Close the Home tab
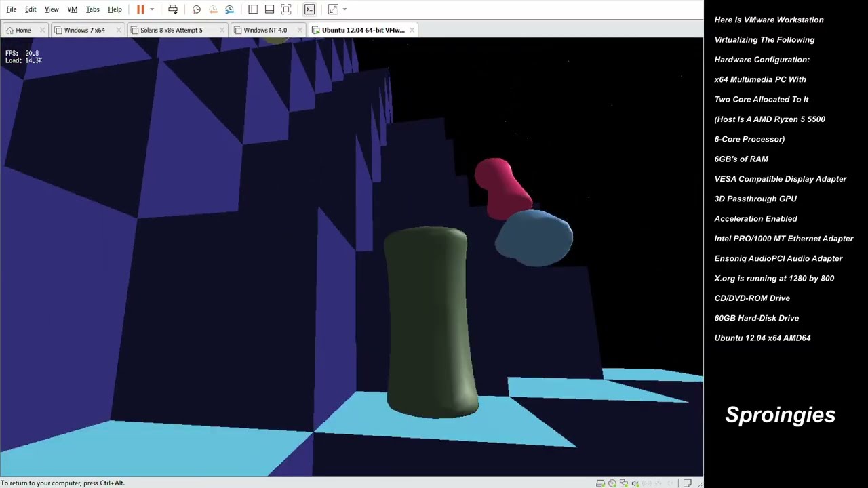 pyautogui.click(x=42, y=30)
